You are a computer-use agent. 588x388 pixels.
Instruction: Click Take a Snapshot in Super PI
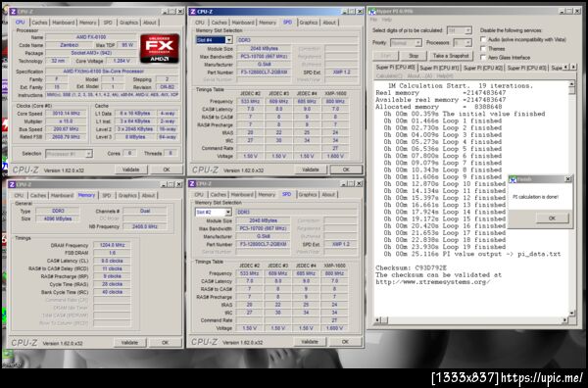coord(451,56)
